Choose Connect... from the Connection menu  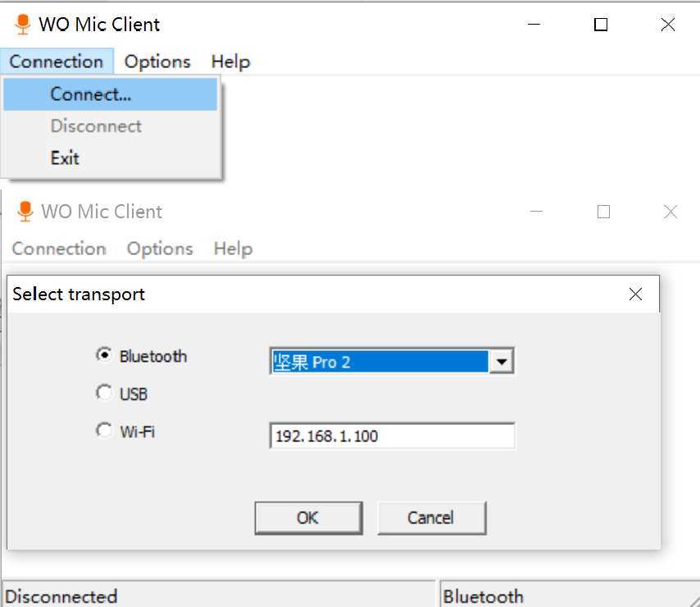(x=90, y=94)
